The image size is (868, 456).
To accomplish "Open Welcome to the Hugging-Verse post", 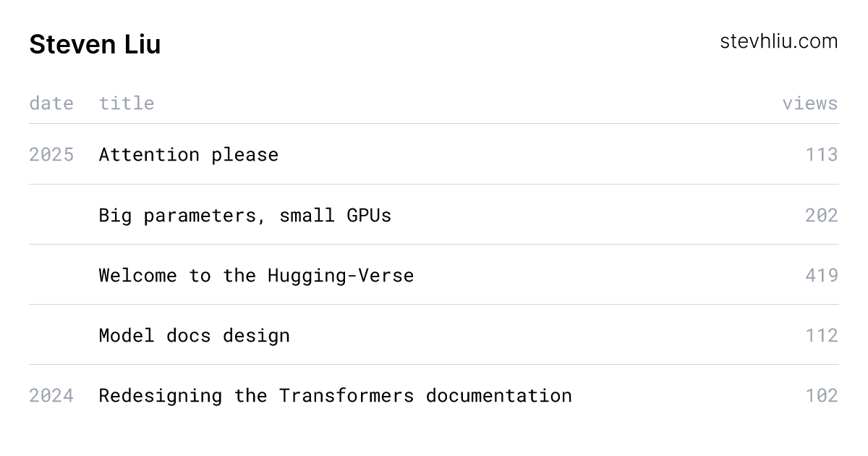I will [x=256, y=275].
